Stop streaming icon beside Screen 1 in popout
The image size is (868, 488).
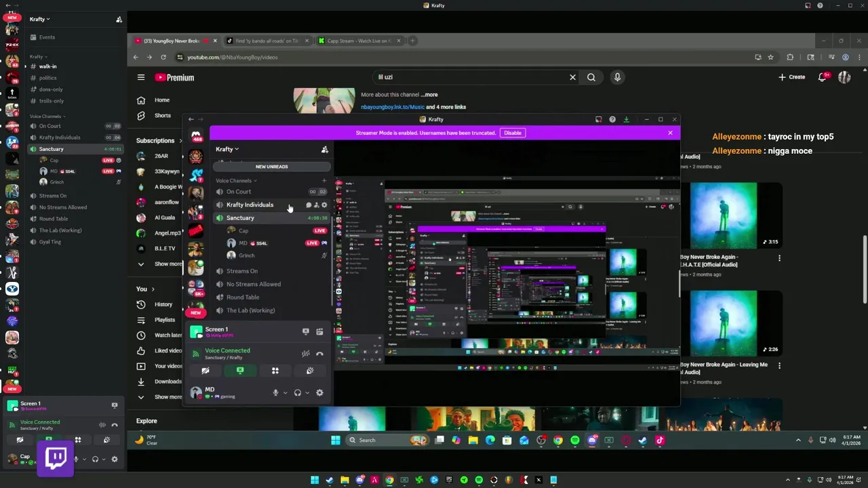pyautogui.click(x=306, y=331)
